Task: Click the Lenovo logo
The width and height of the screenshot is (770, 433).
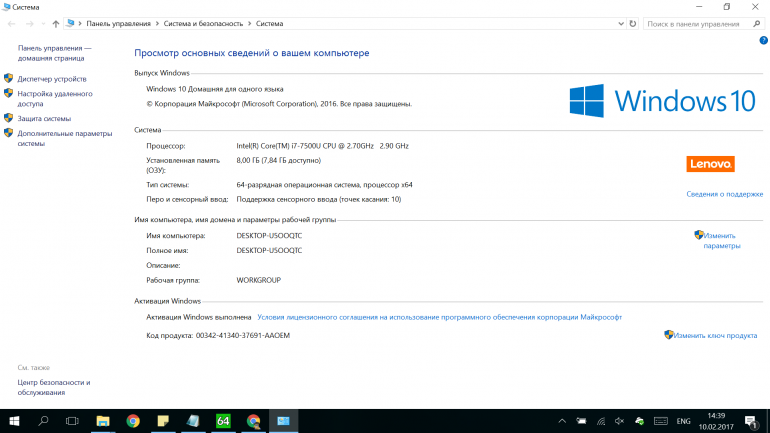Action: (710, 164)
